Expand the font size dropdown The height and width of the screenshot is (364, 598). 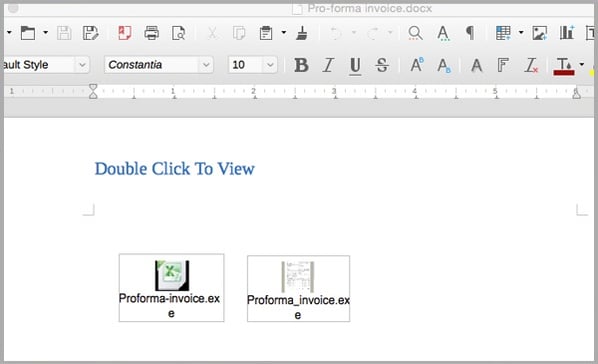coord(270,65)
